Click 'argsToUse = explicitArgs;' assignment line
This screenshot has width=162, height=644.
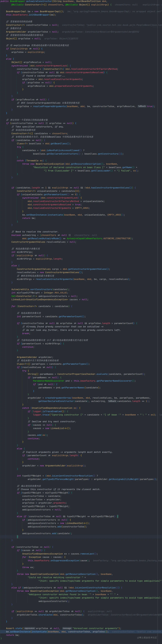click(28, 52)
